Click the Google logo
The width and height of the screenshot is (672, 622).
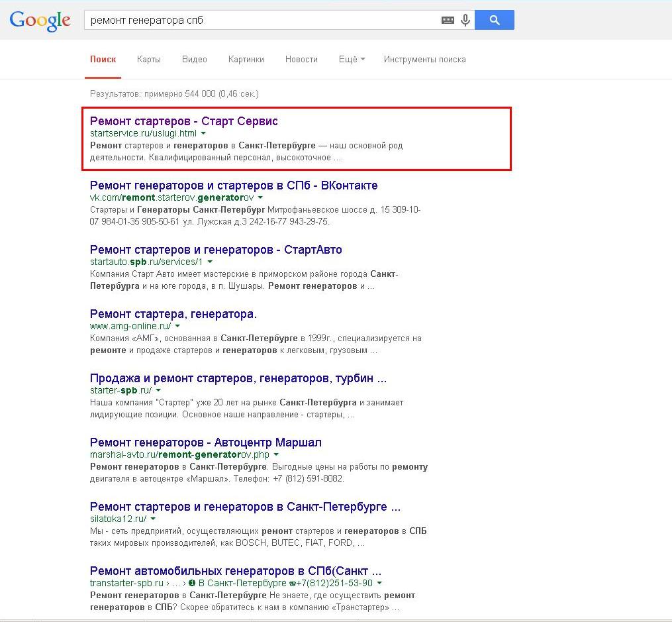click(40, 21)
